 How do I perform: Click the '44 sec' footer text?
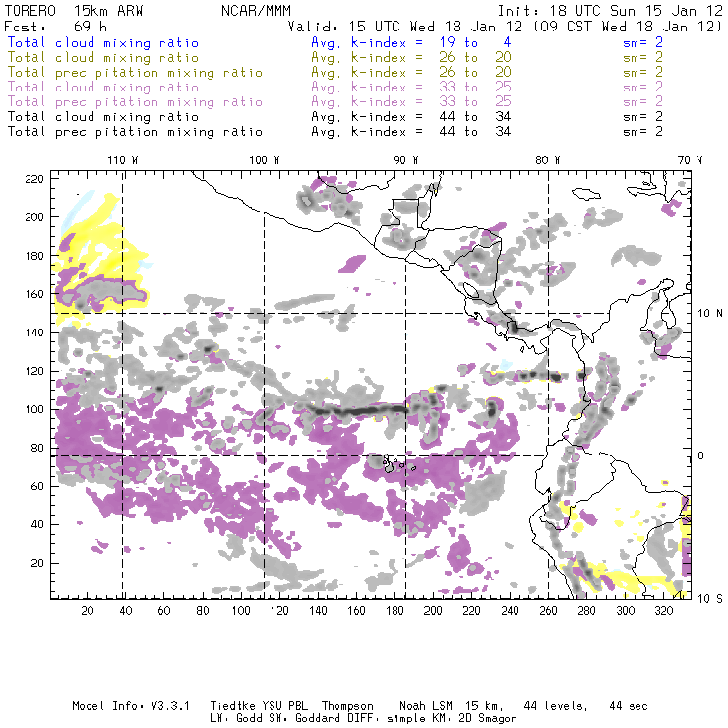coord(629,706)
